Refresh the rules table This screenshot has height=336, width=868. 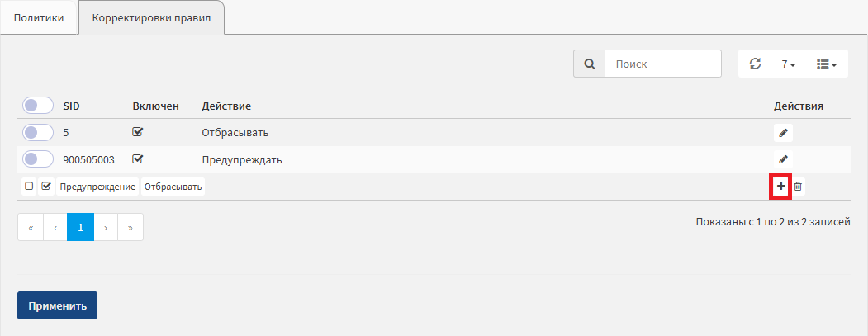[755, 64]
